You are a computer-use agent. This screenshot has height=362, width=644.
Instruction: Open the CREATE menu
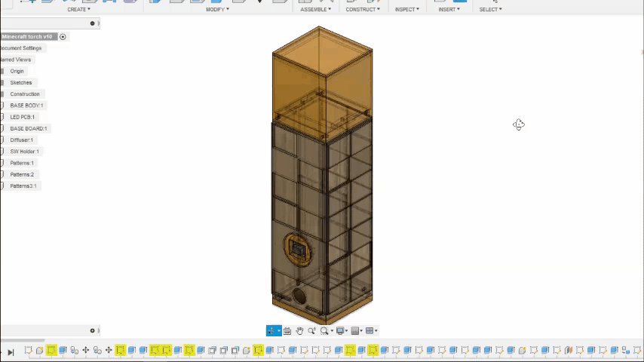[78, 10]
